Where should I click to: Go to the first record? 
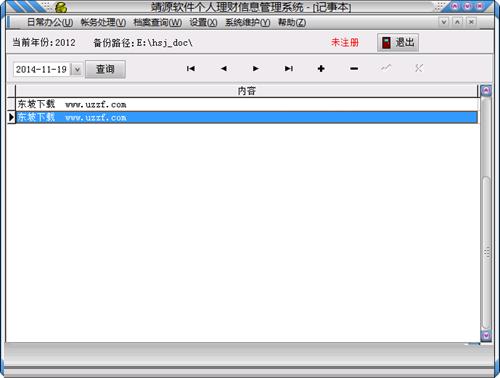pyautogui.click(x=191, y=69)
